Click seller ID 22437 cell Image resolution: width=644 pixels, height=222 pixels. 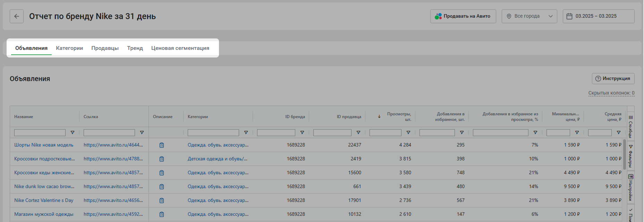(355, 145)
